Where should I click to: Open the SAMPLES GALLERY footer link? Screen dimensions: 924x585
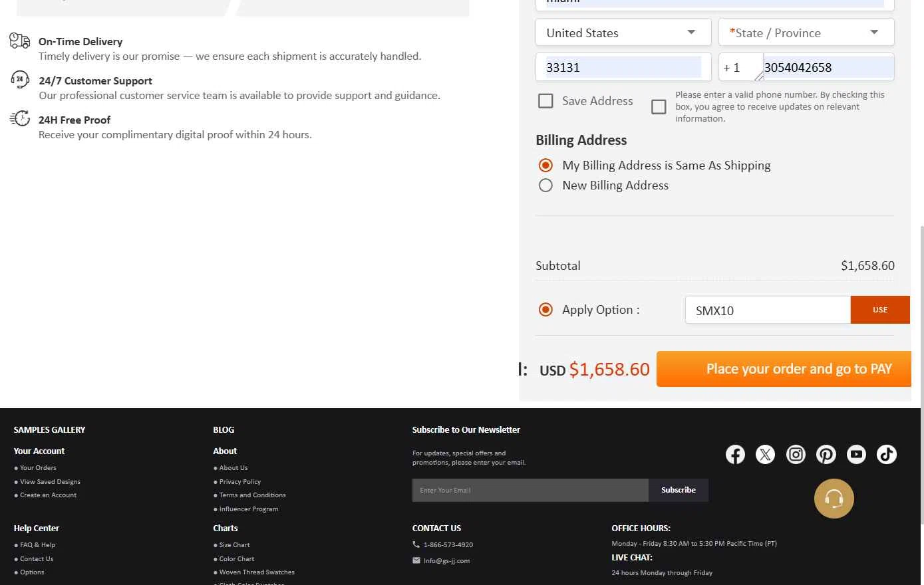(x=49, y=430)
